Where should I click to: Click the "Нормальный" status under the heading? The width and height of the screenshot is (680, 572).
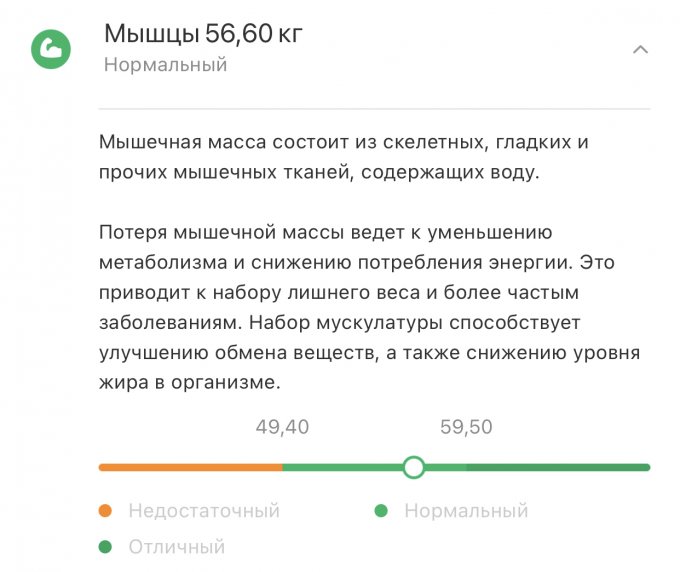point(165,65)
